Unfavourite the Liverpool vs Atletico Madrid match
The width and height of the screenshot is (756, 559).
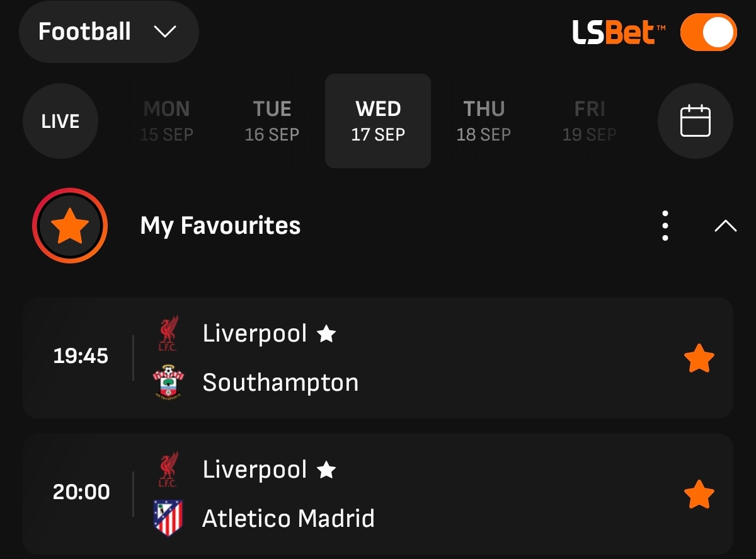pos(699,495)
